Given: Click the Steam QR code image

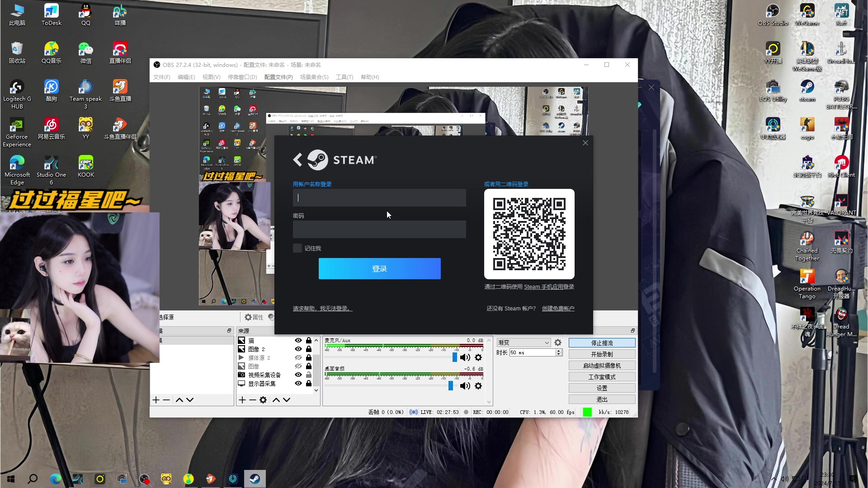Looking at the screenshot, I should coord(529,234).
